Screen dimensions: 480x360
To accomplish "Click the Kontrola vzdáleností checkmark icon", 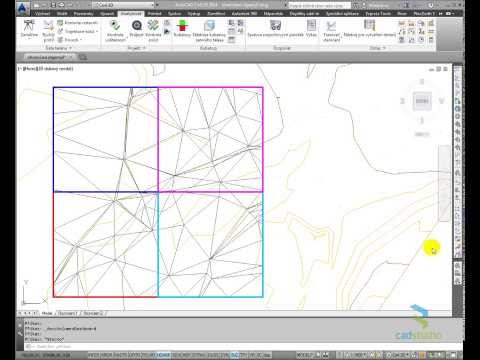I will 115,26.
